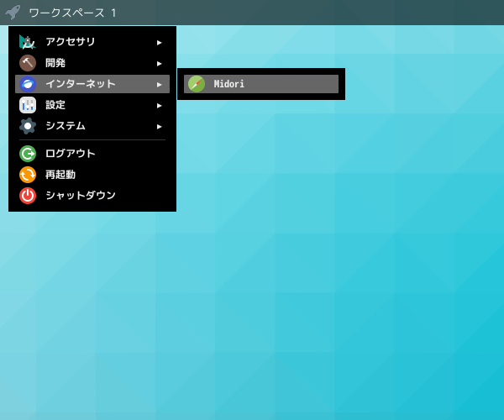Open the 設定 menu entry
The width and height of the screenshot is (504, 420).
click(92, 105)
